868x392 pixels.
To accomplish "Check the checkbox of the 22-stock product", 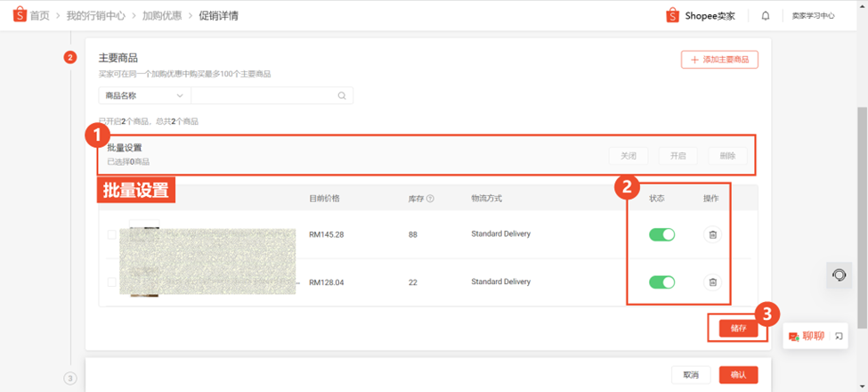I will [112, 282].
